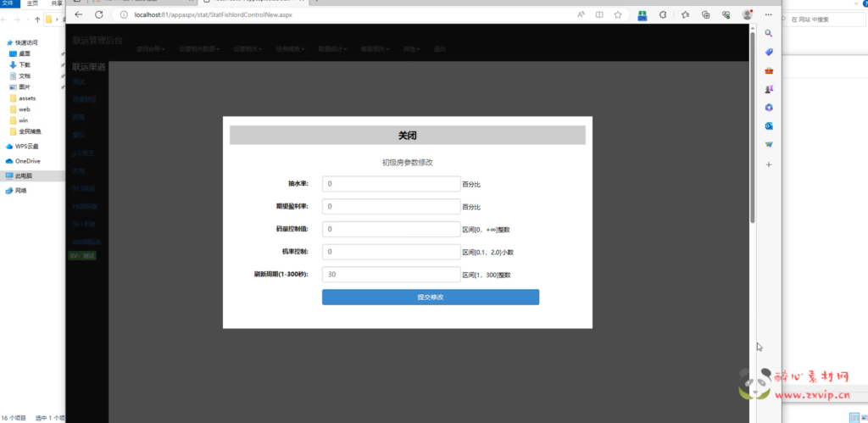Open the split screen icon in address bar
The image size is (868, 423).
(600, 14)
